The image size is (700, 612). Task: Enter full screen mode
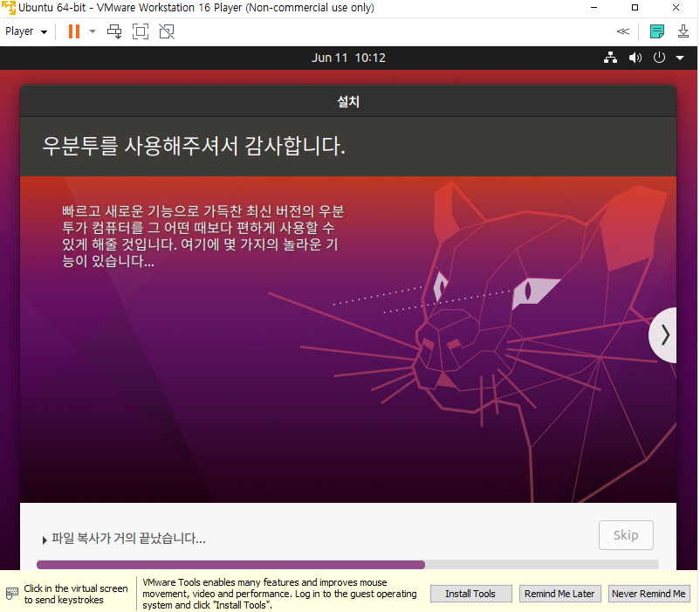141,31
